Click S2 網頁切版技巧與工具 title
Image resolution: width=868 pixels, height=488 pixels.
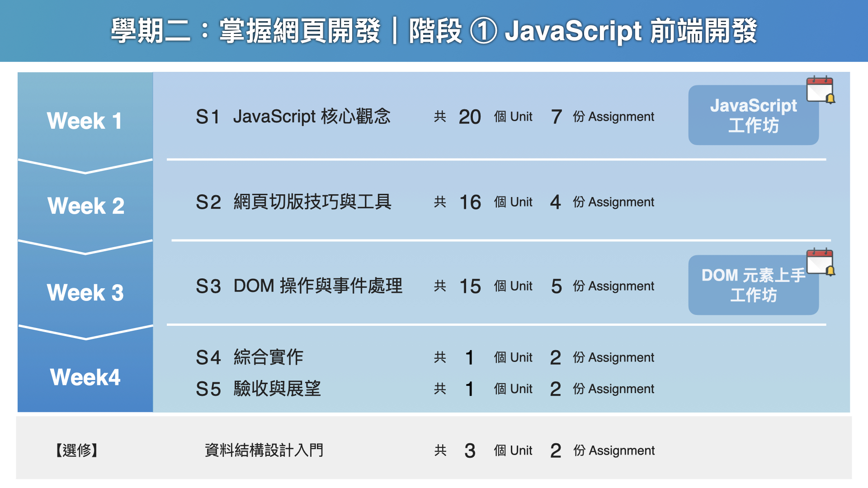[x=293, y=202]
